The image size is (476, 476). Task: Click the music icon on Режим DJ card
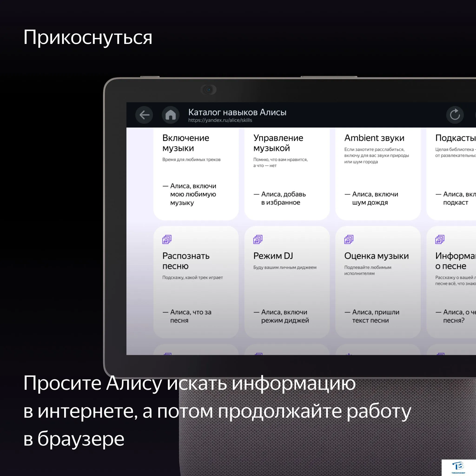point(258,239)
